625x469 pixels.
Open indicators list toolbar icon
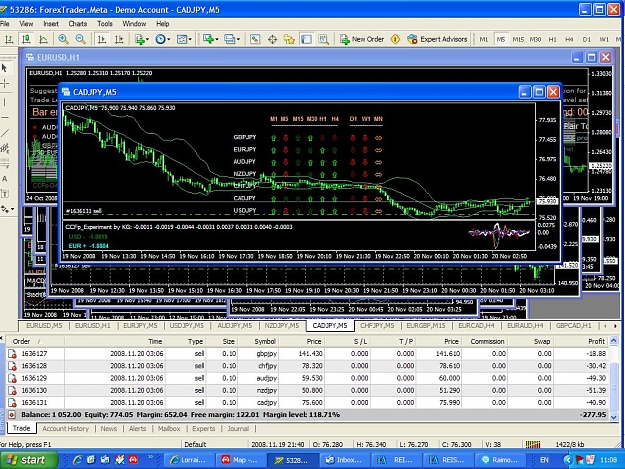coord(139,39)
